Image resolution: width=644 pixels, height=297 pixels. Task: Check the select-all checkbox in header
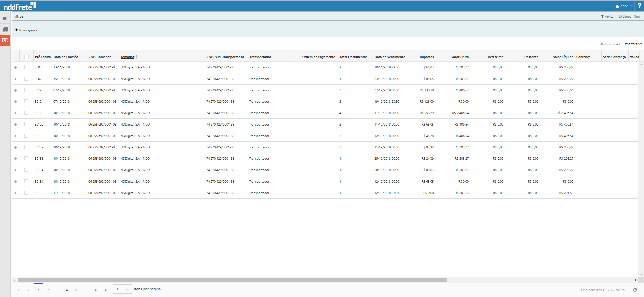(26, 57)
